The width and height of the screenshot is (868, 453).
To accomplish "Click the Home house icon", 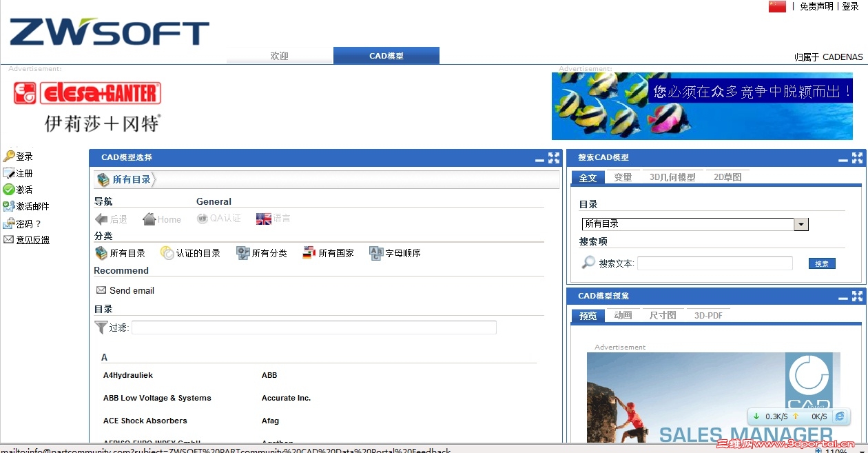I will (149, 219).
